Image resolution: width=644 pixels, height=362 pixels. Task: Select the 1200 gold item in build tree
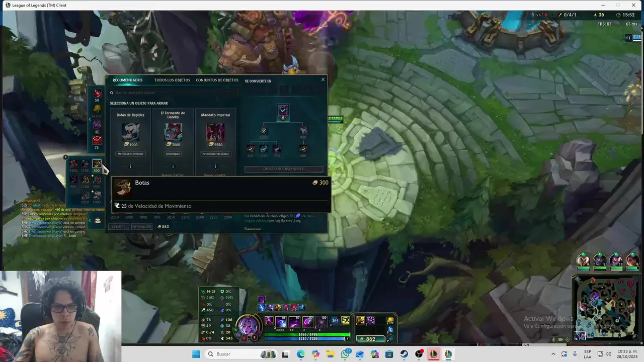[264, 130]
